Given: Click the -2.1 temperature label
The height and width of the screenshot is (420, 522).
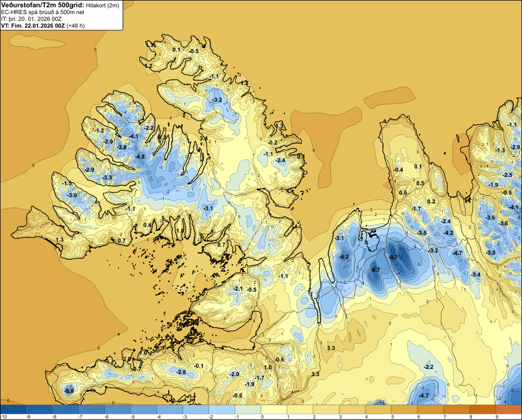Looking at the screenshot, I should 238,289.
